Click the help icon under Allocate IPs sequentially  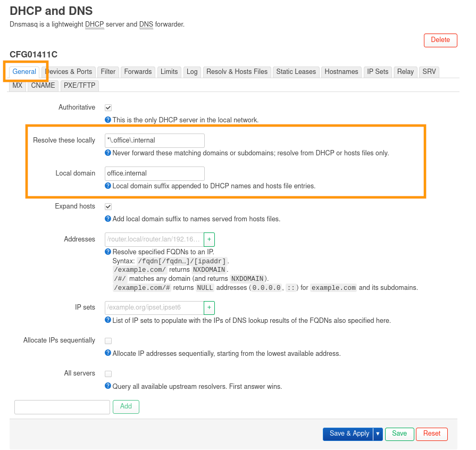[108, 353]
